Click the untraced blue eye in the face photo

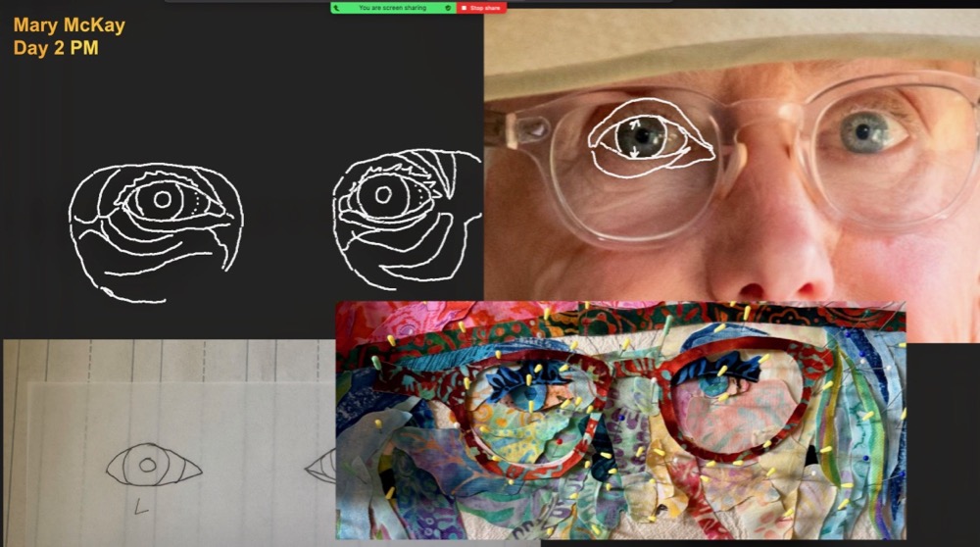tap(864, 131)
